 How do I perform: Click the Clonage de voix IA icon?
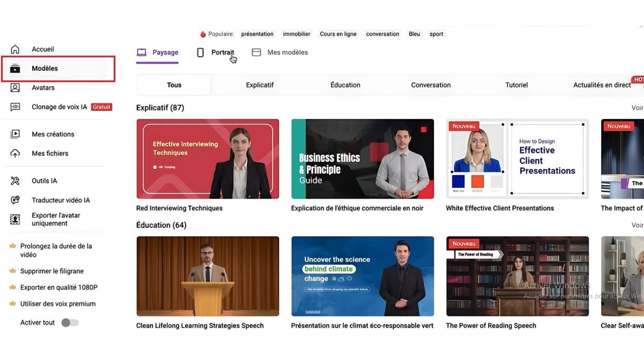point(15,107)
